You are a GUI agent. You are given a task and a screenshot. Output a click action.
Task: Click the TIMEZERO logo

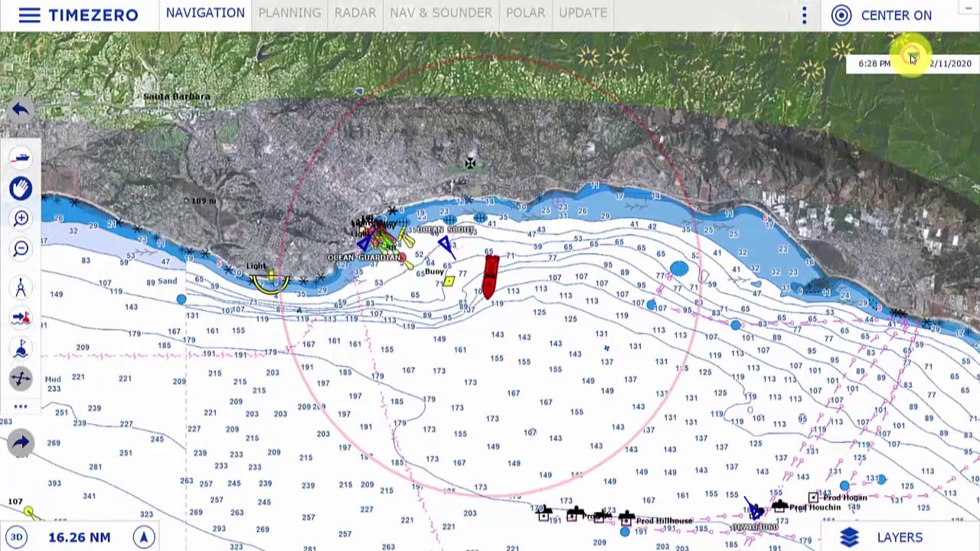click(93, 15)
